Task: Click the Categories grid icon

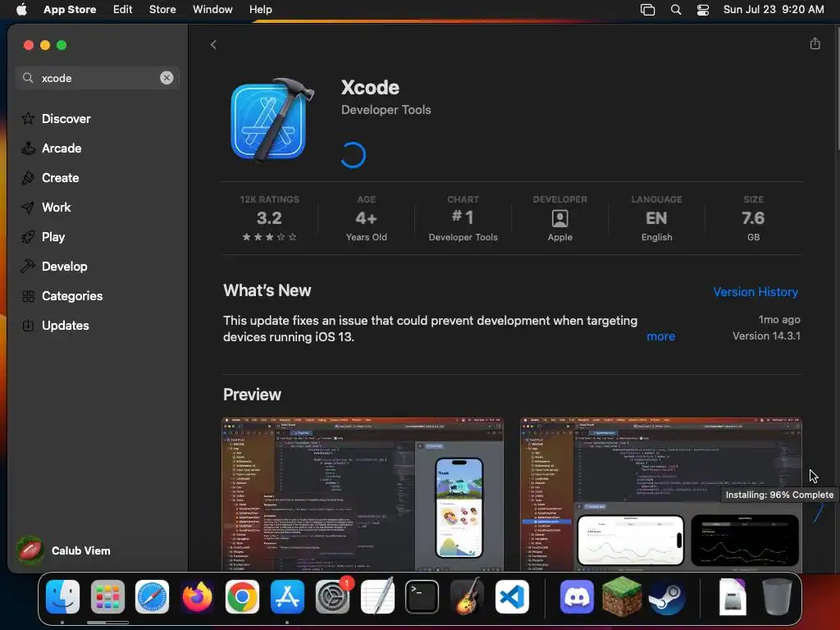Action: pos(29,295)
